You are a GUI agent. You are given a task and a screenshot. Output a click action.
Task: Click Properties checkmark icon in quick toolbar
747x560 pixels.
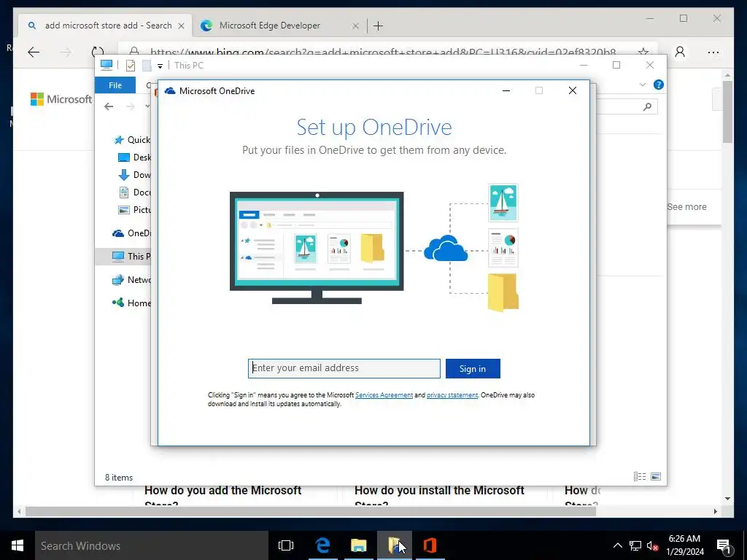tap(130, 66)
